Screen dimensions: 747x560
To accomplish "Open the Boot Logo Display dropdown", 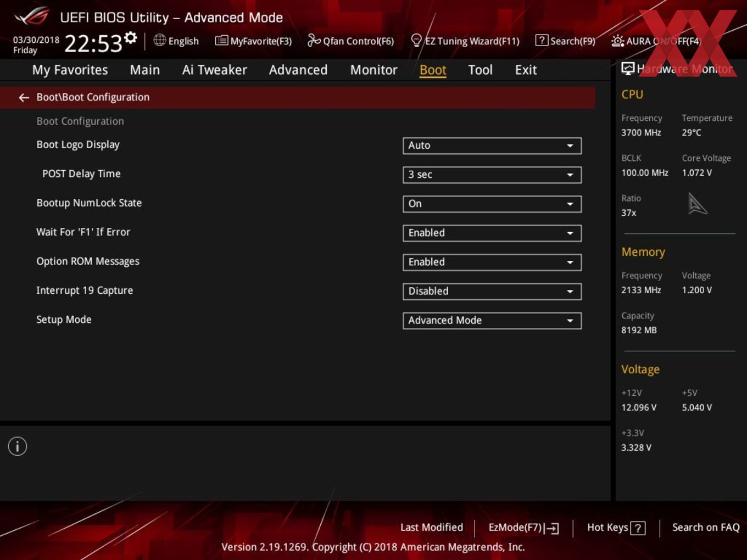I will [492, 145].
